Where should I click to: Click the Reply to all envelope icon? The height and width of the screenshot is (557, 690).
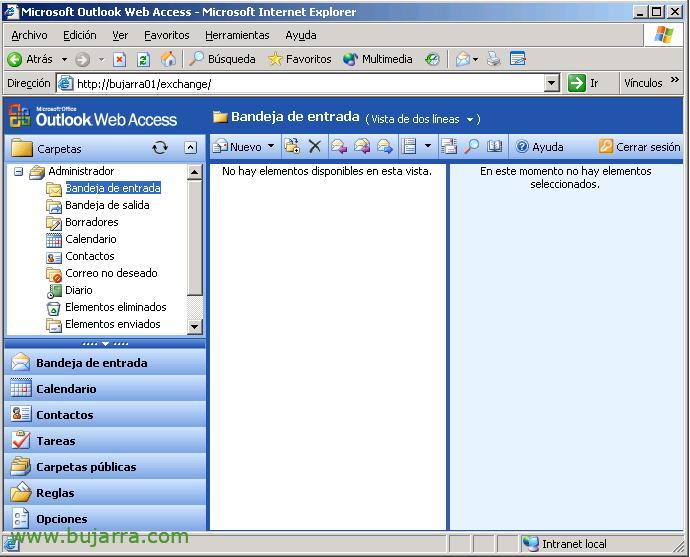point(362,147)
